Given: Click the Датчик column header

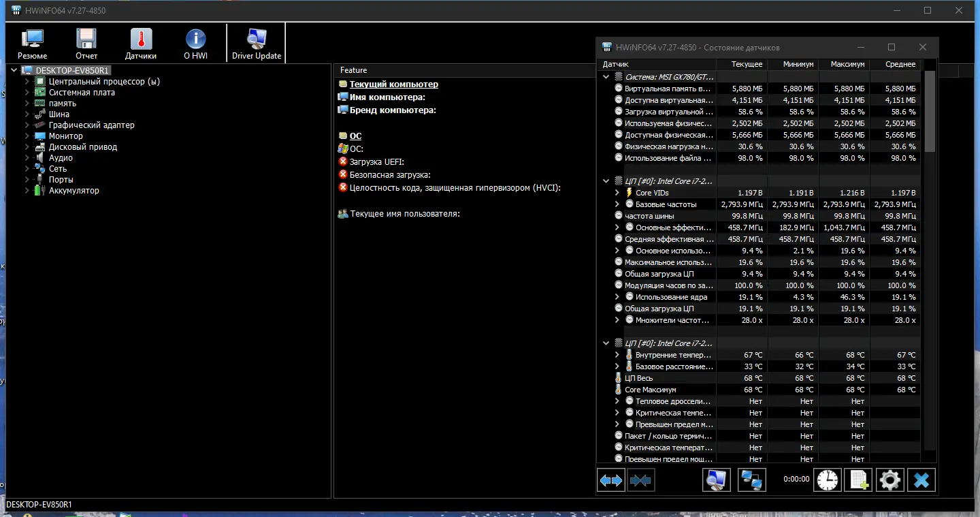Looking at the screenshot, I should pos(656,64).
